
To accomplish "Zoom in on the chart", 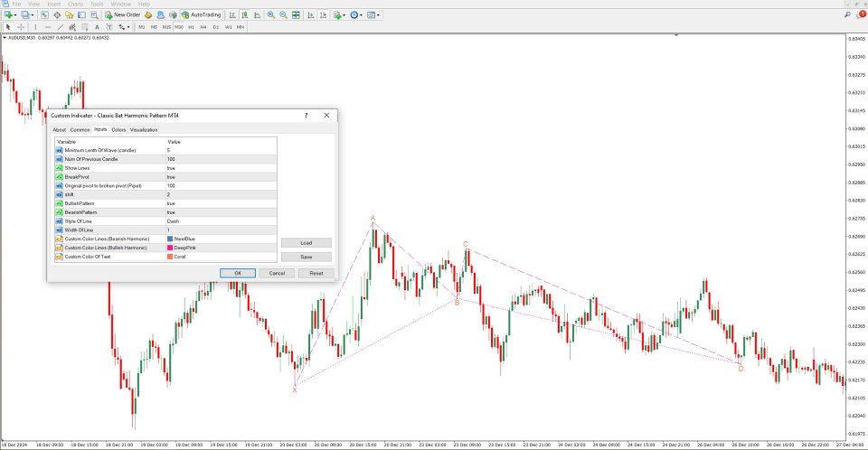I will [x=271, y=15].
